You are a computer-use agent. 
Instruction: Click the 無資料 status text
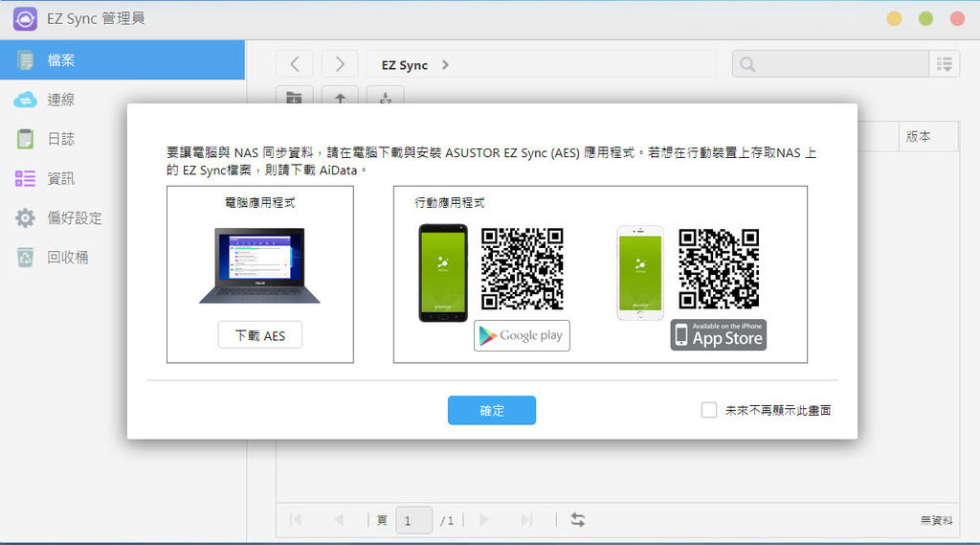936,520
